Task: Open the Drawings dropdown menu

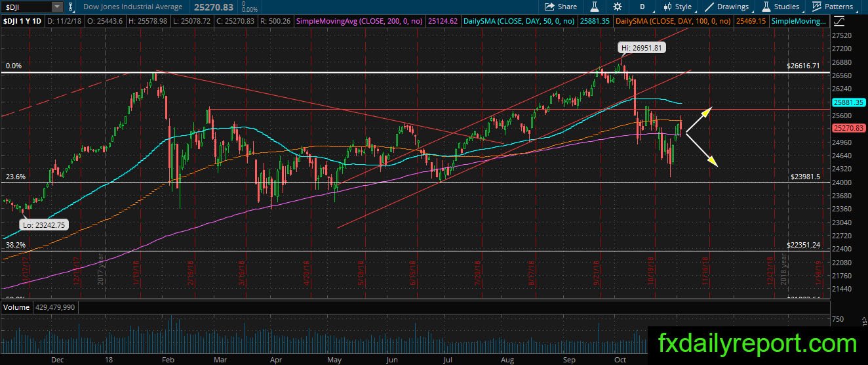Action: (727, 7)
